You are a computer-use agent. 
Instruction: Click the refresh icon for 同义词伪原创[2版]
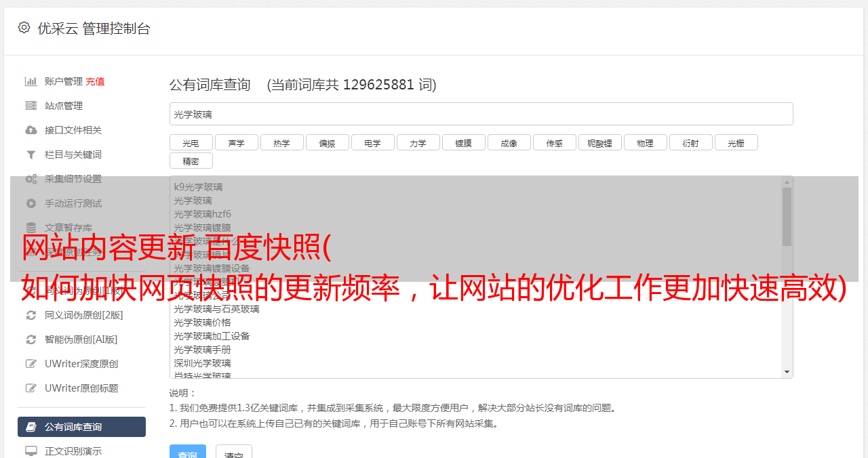tap(31, 315)
